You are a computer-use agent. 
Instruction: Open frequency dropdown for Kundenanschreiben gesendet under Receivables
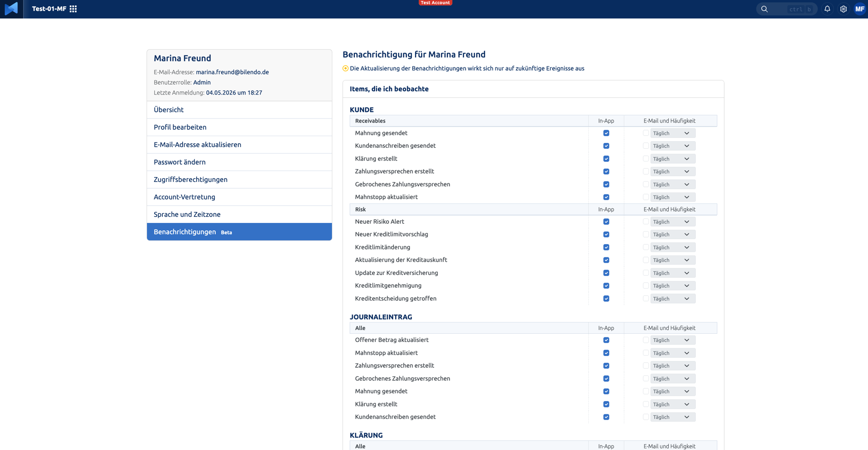point(673,146)
